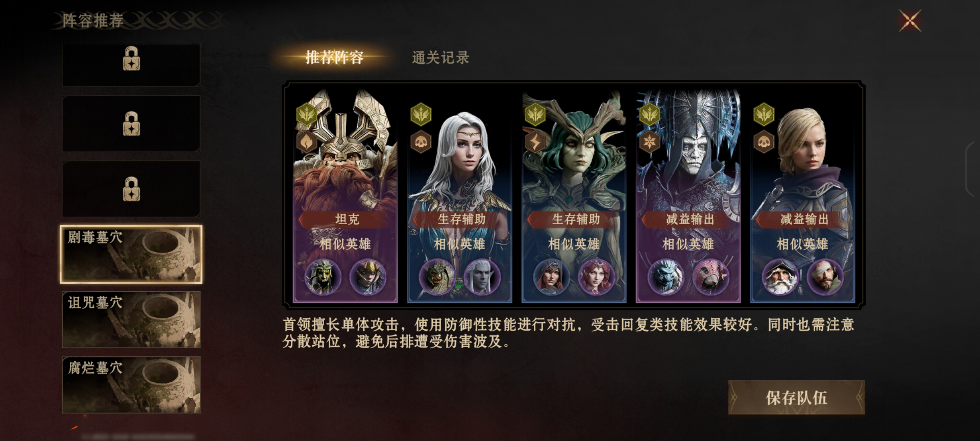980x441 pixels.
Task: Select the blue troll similar hero portrait
Action: pyautogui.click(x=666, y=277)
